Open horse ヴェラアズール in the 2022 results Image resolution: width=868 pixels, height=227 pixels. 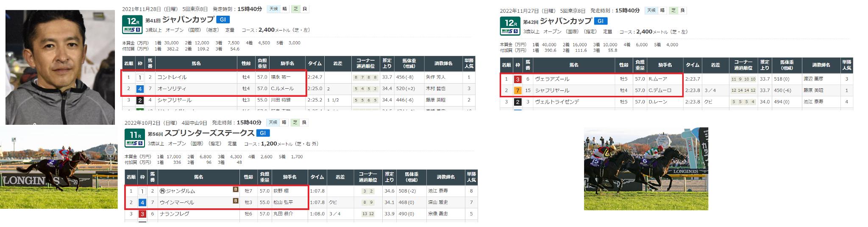552,79
